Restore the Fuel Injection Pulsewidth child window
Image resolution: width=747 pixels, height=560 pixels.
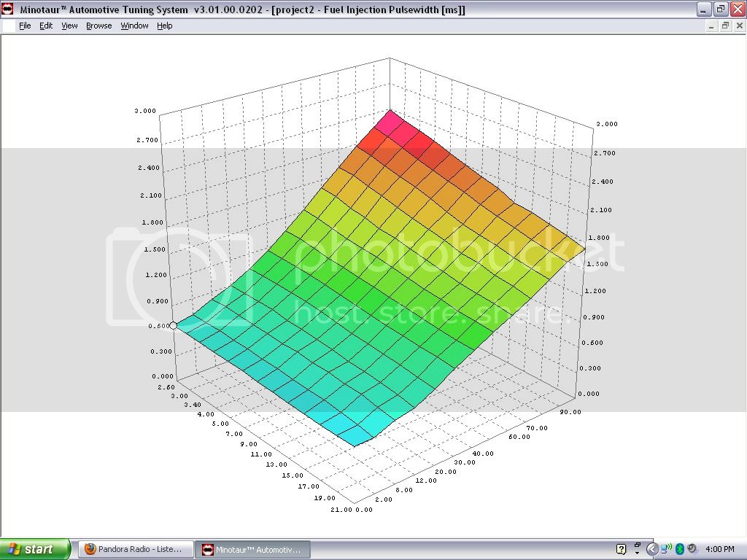(725, 26)
